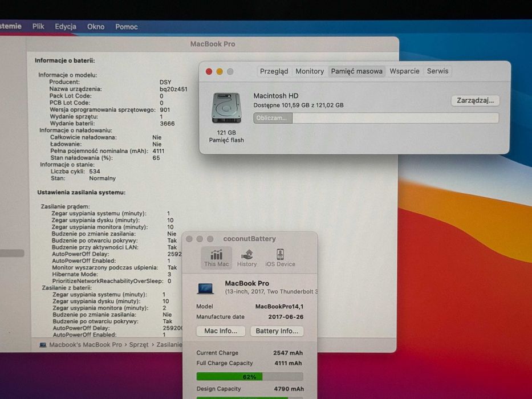Viewport: 532px width, 399px height.
Task: Close the storage About This Mac window
Action: (209, 72)
